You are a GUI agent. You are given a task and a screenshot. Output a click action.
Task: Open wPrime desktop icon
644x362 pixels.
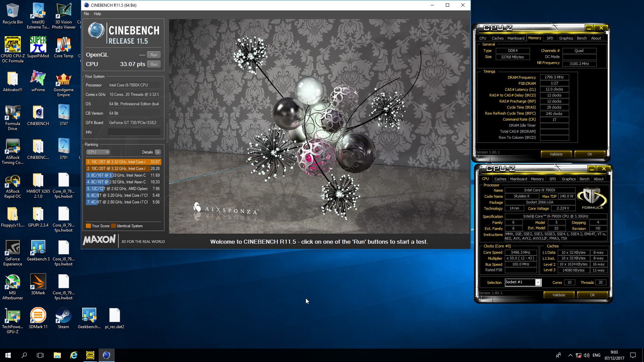click(x=38, y=81)
